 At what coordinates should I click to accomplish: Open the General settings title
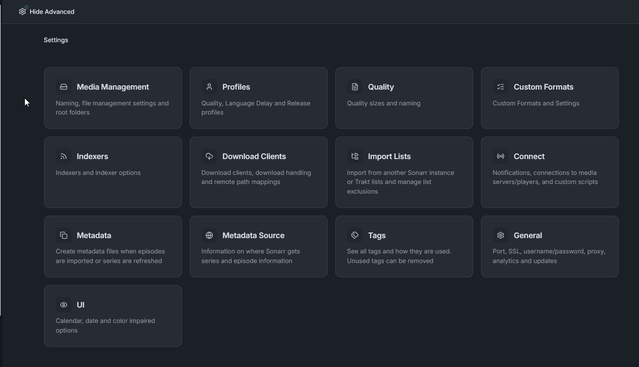click(x=528, y=235)
